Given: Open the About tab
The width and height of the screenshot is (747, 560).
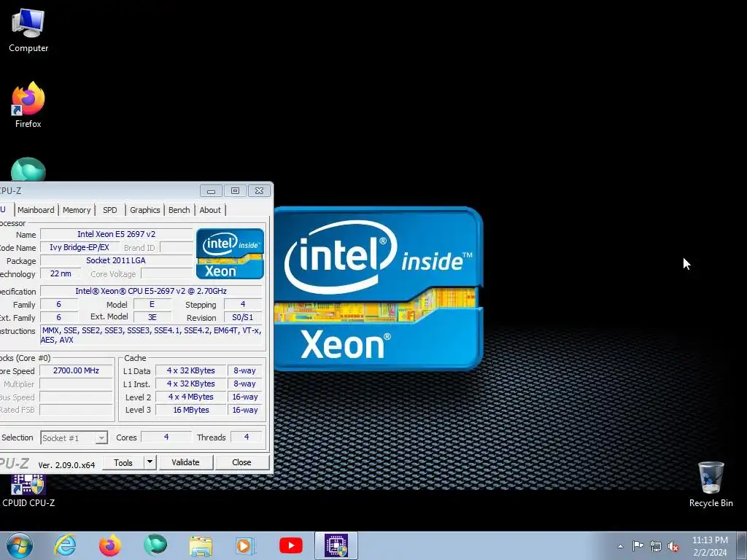Looking at the screenshot, I should coord(210,210).
